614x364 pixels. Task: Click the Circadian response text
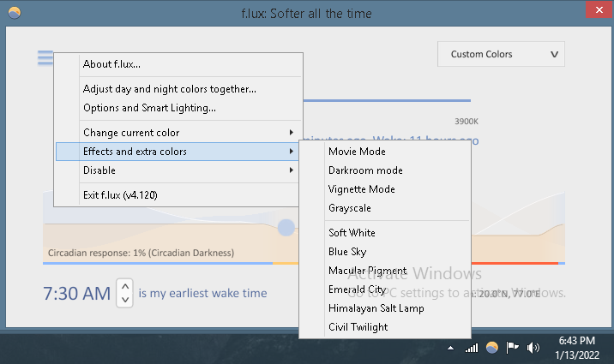(141, 253)
